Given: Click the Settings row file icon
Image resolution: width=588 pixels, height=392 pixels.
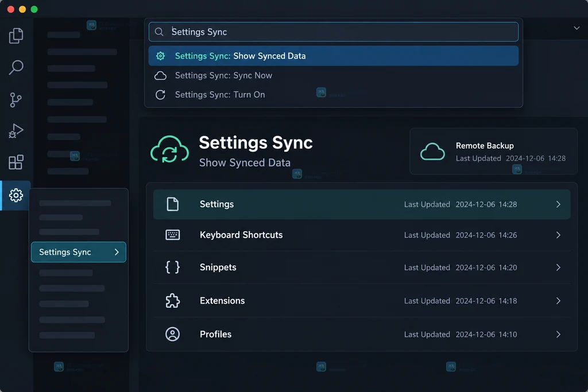Looking at the screenshot, I should (x=172, y=204).
